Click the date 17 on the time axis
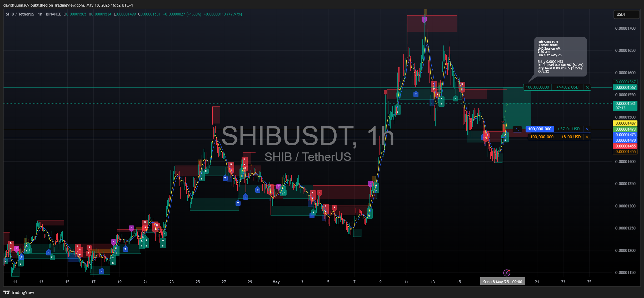The image size is (644, 298). coord(93,282)
